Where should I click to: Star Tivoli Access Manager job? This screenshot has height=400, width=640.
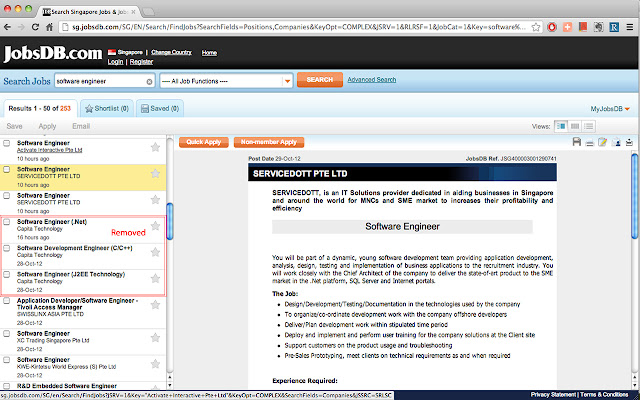point(155,304)
